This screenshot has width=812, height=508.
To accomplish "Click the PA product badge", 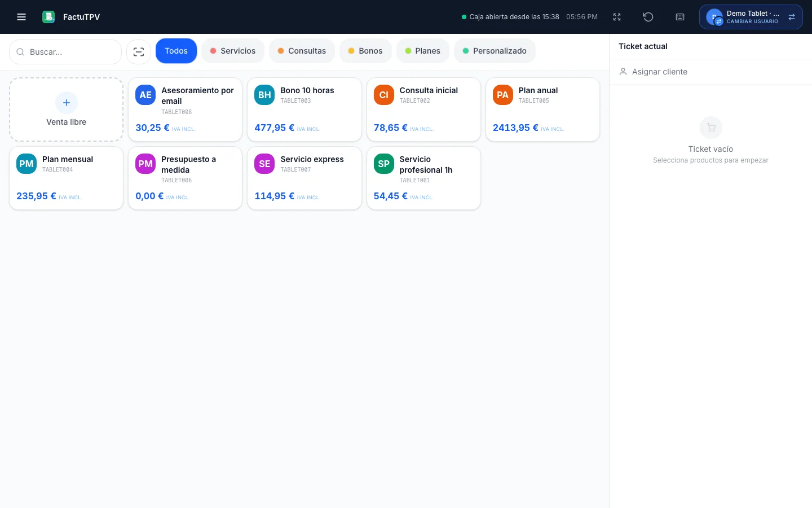I will 503,95.
